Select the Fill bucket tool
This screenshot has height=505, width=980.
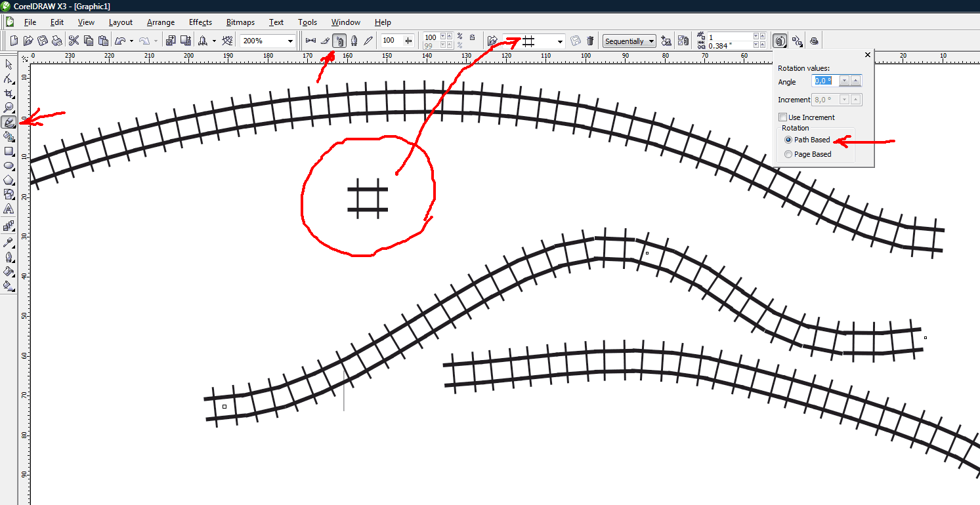[x=9, y=272]
